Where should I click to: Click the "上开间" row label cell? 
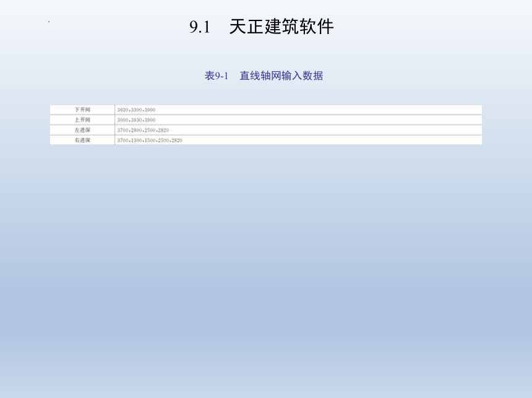point(82,120)
